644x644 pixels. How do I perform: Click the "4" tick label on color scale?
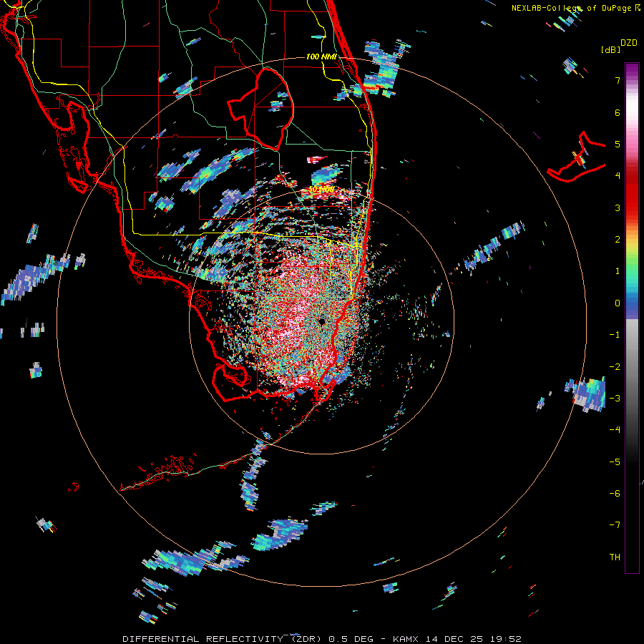click(618, 176)
